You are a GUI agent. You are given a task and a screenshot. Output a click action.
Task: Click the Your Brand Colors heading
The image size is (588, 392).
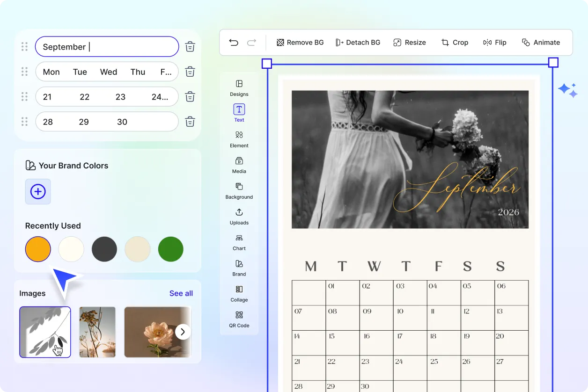(73, 166)
